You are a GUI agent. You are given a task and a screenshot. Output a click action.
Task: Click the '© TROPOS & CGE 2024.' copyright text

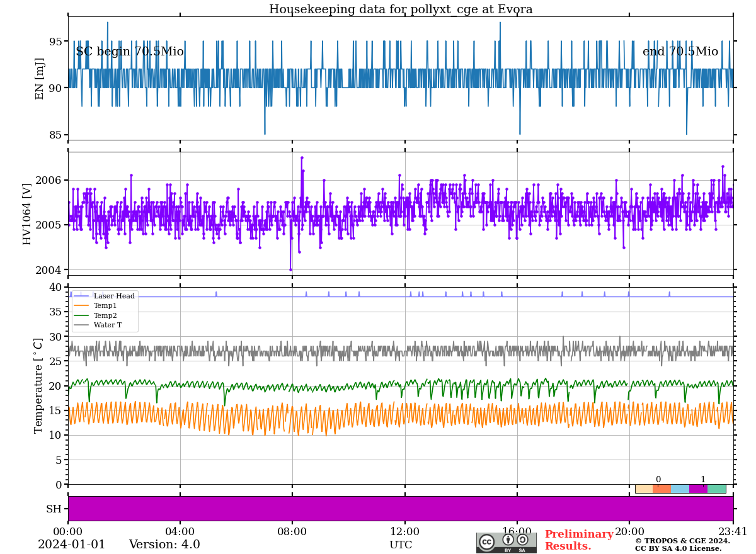coord(682,541)
